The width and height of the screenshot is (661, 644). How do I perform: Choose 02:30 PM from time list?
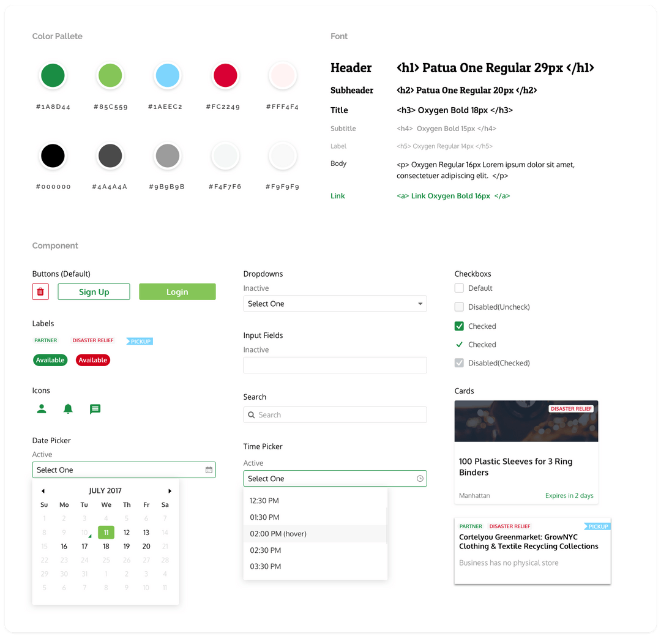point(315,550)
